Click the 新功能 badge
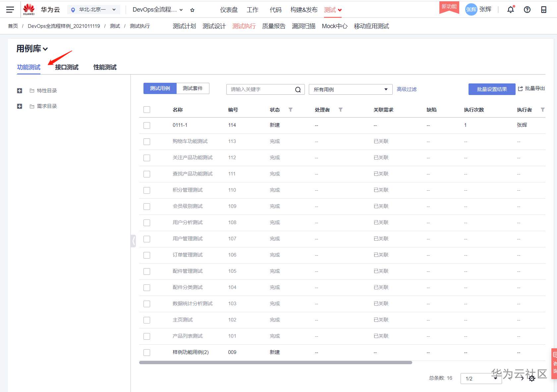This screenshot has width=557, height=392. click(x=449, y=7)
